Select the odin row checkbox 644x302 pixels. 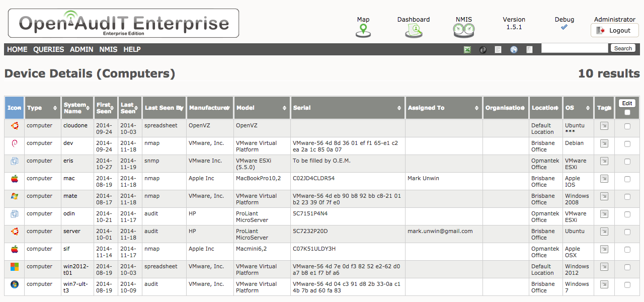tap(627, 214)
